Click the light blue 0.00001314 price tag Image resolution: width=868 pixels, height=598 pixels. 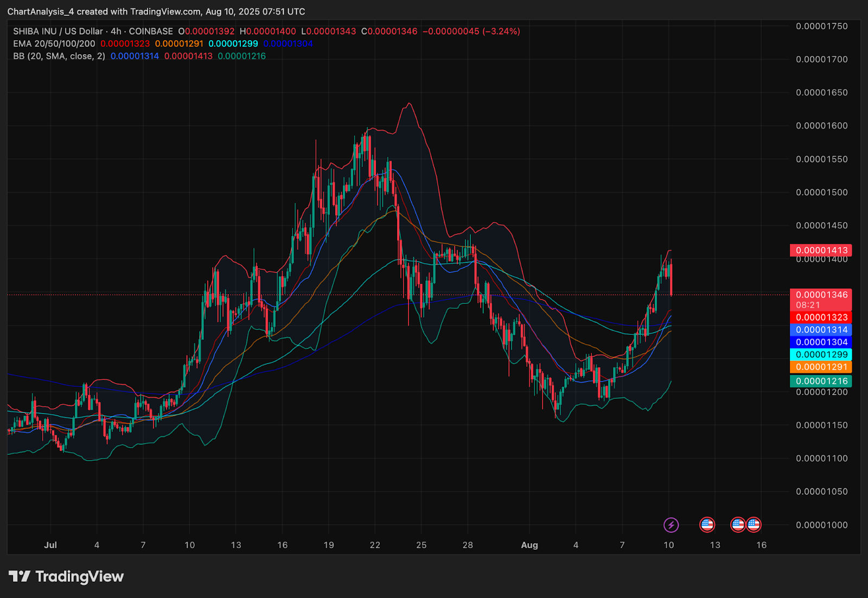pyautogui.click(x=821, y=330)
